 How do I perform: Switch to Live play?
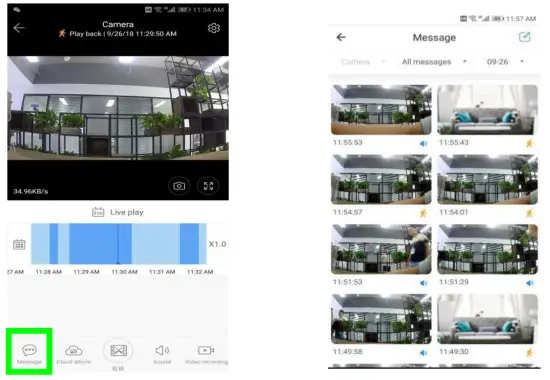click(118, 212)
